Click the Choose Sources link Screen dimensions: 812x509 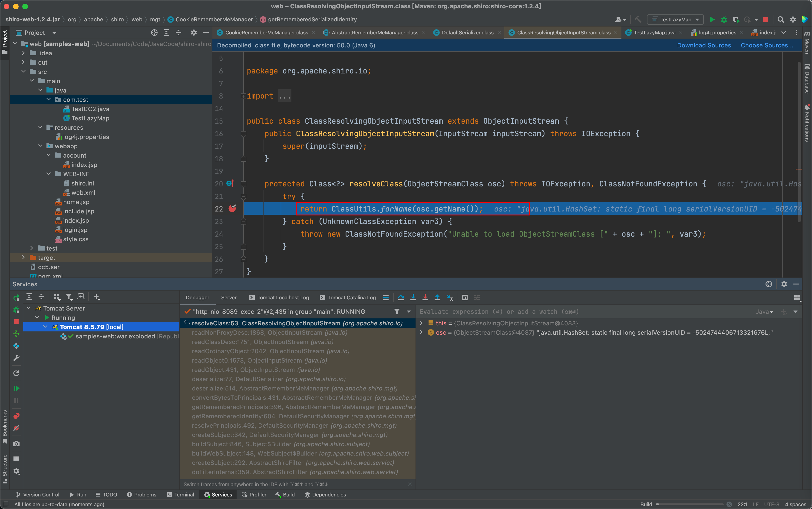point(767,45)
